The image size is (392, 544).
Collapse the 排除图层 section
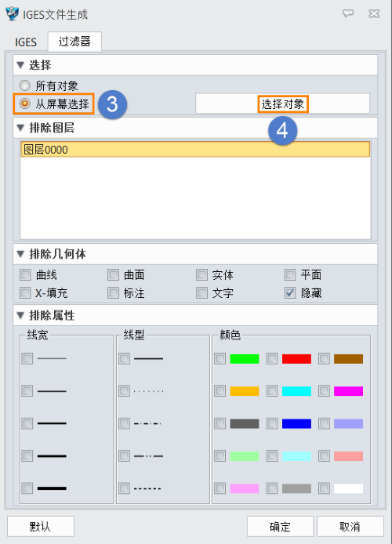pyautogui.click(x=20, y=128)
